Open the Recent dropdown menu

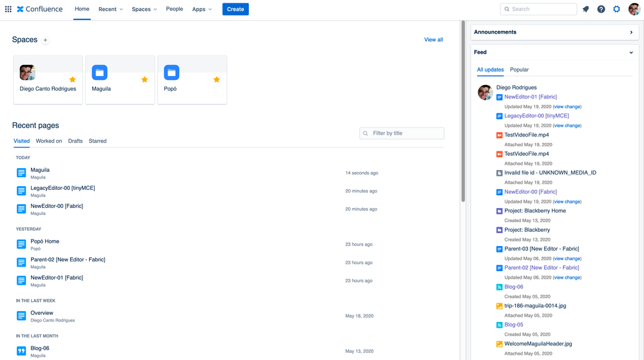coord(110,9)
